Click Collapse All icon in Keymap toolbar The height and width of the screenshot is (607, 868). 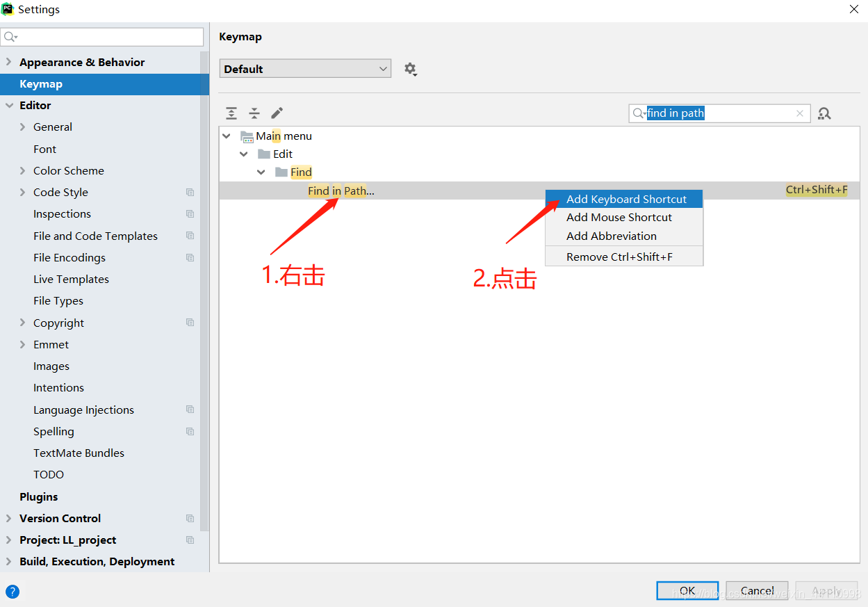tap(254, 113)
